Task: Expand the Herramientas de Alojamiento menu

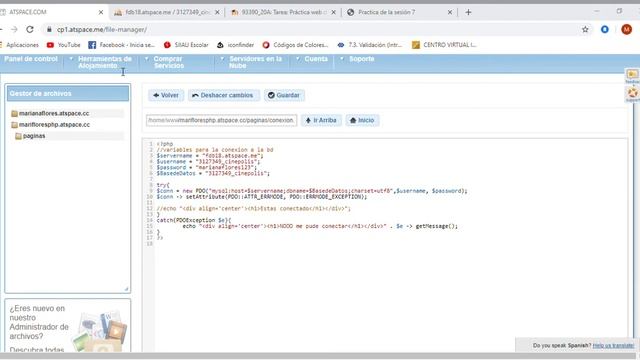Action: point(104,62)
